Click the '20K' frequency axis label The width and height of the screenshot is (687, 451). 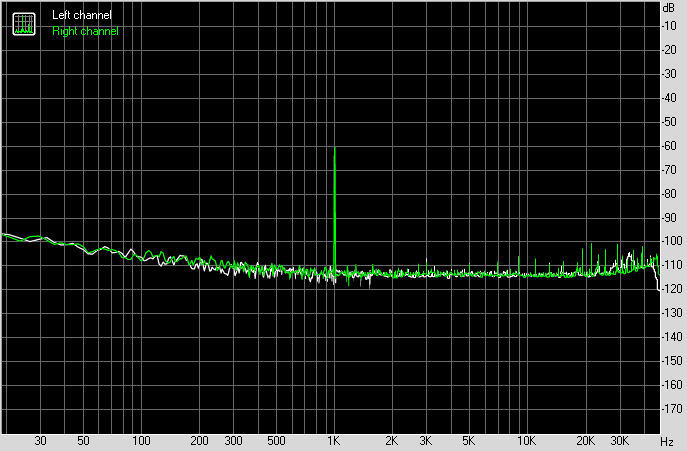coord(585,441)
